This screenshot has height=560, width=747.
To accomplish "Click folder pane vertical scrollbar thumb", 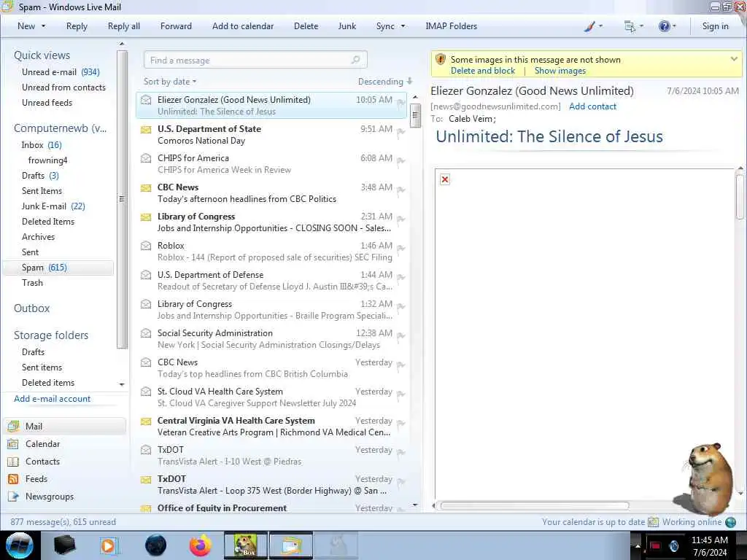I will click(x=122, y=199).
